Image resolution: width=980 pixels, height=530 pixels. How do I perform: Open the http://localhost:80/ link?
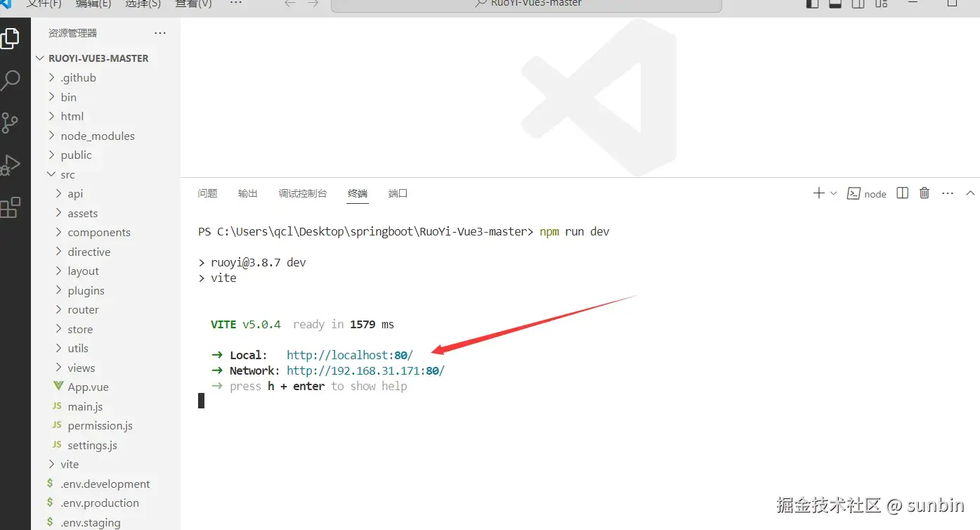click(x=350, y=355)
